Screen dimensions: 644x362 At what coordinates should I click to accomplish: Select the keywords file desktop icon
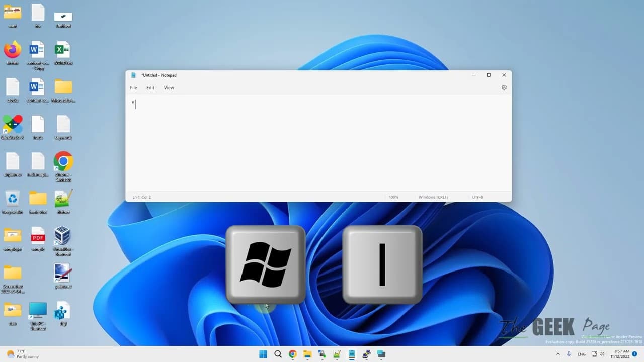(63, 127)
